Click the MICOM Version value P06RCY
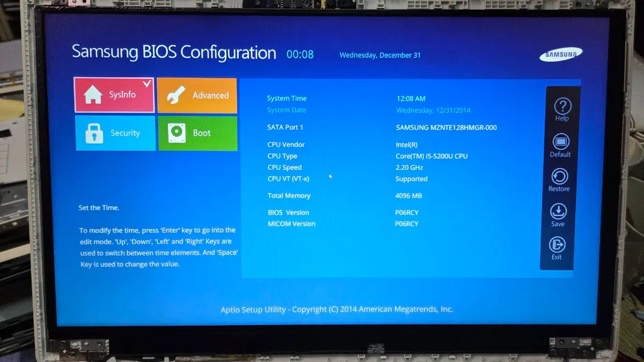The image size is (644, 362). click(x=407, y=224)
